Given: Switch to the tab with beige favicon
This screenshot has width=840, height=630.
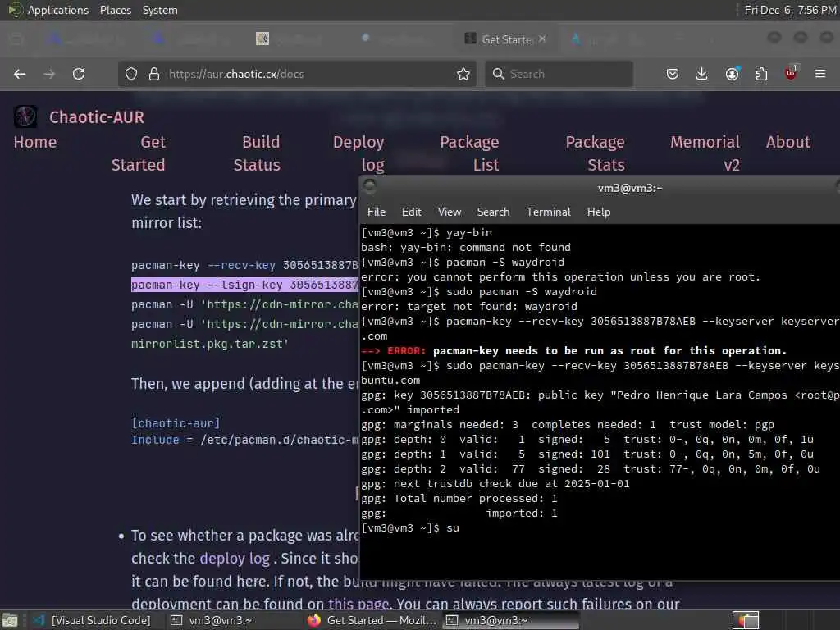Looking at the screenshot, I should coord(262,39).
